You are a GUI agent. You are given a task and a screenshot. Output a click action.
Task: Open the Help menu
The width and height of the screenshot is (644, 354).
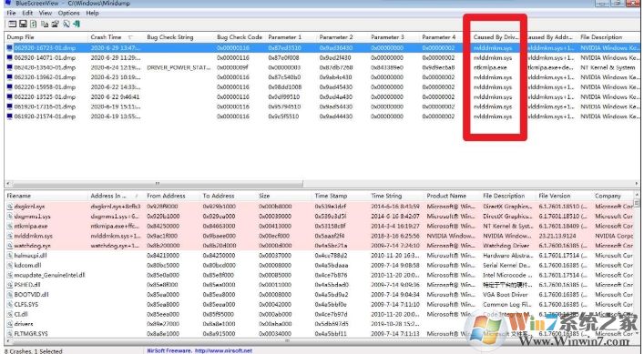click(92, 13)
